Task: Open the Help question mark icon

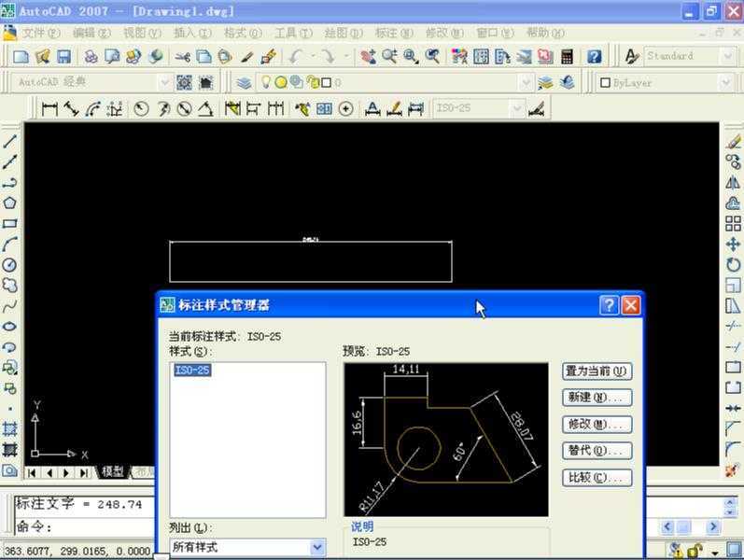Action: tap(594, 57)
